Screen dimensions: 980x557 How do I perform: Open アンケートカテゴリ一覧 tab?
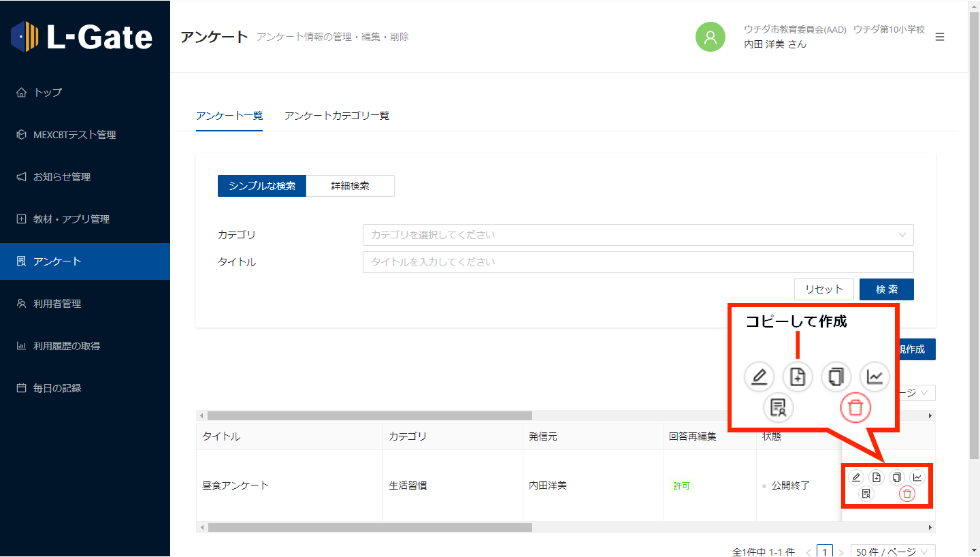point(337,116)
